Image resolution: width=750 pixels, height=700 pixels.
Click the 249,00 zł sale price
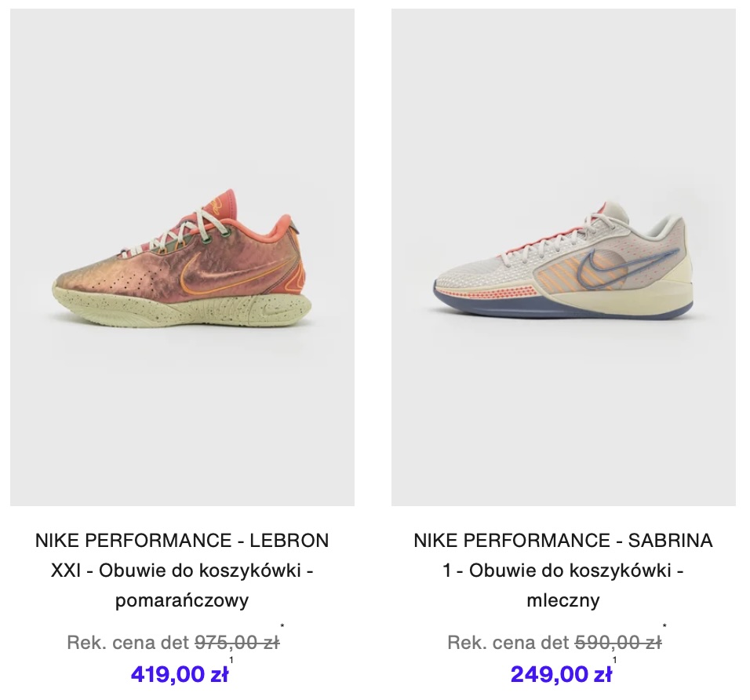(561, 675)
